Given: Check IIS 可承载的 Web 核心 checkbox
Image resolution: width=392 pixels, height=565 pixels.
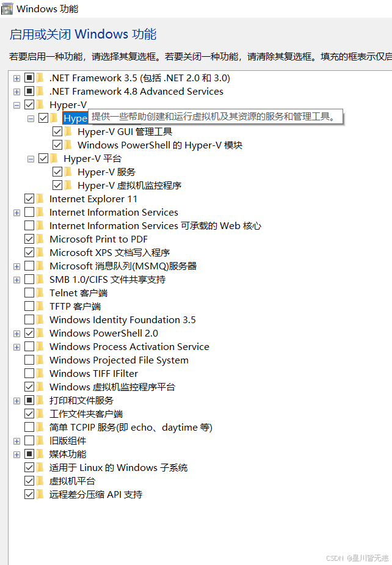Looking at the screenshot, I should (x=29, y=225).
